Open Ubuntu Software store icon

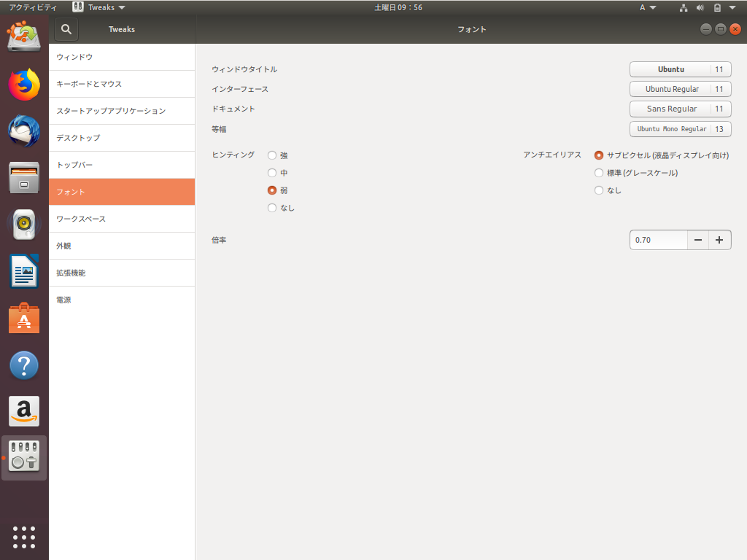(x=24, y=318)
